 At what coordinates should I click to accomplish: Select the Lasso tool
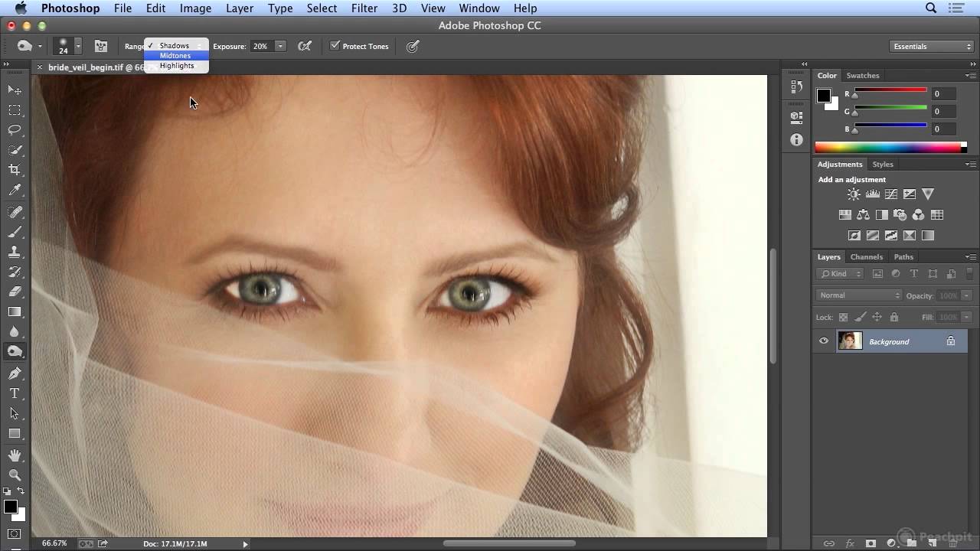tap(15, 130)
